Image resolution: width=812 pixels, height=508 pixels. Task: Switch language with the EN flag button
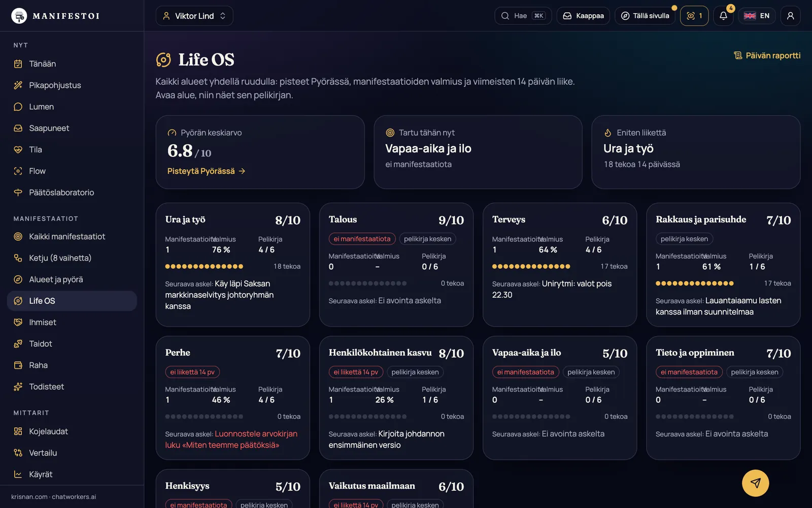[x=757, y=16]
